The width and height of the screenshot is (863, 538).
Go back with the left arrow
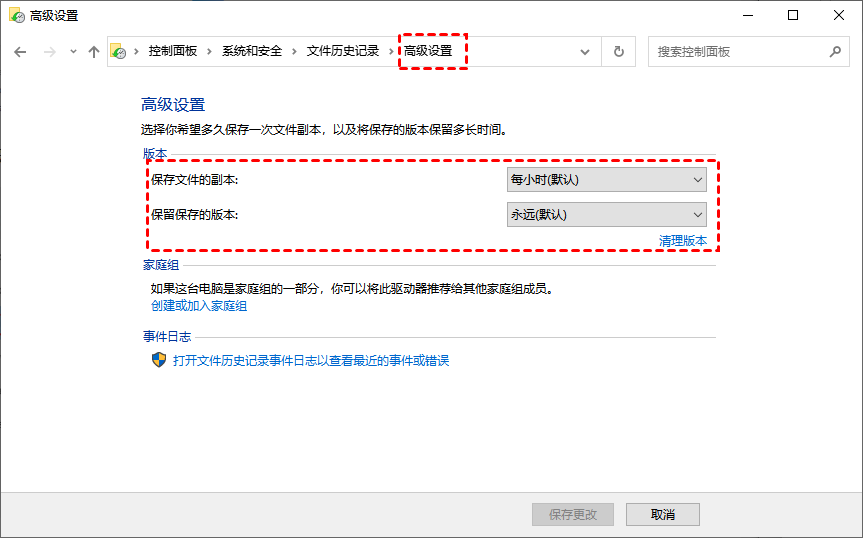tap(20, 52)
